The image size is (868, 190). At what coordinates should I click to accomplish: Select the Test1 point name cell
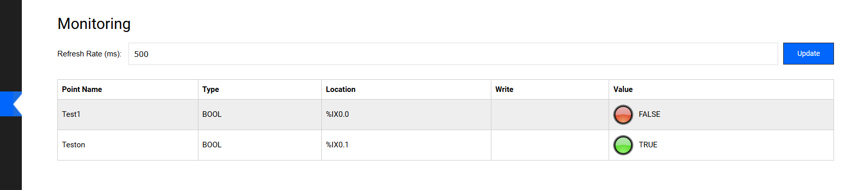[128, 115]
